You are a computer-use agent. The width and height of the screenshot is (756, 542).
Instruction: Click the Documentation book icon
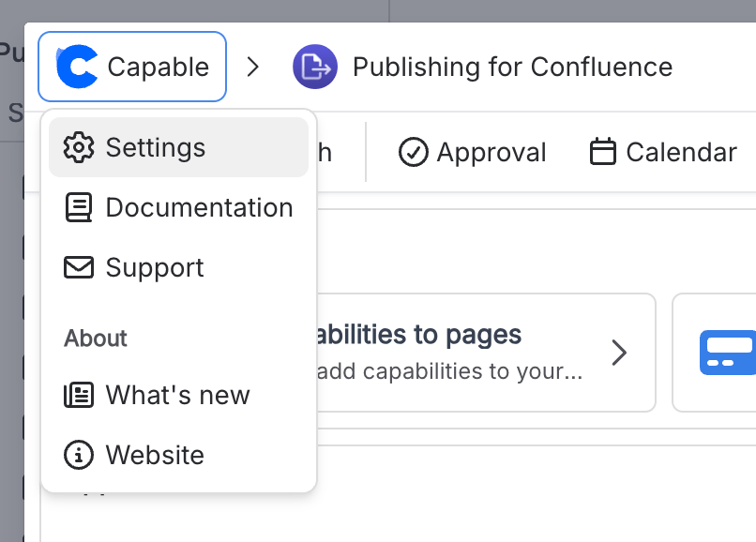point(79,207)
